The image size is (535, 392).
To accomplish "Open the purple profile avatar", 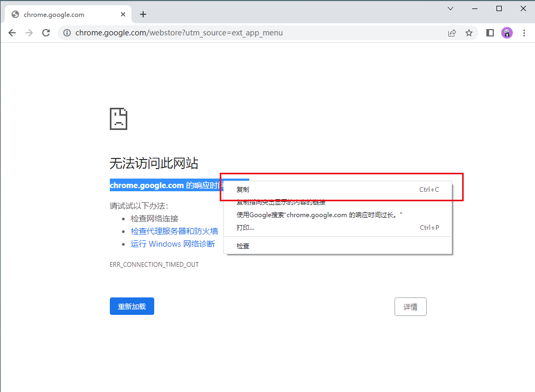I will 507,33.
